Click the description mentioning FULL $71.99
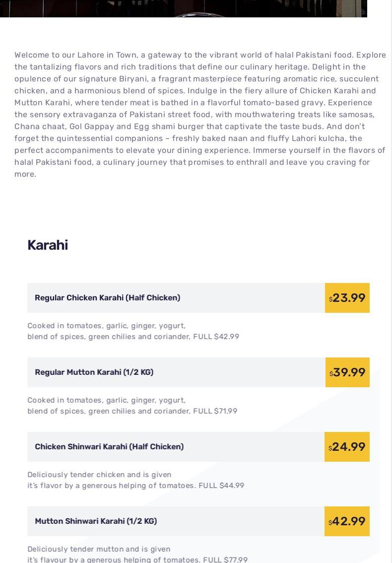The image size is (392, 563). coord(132,406)
